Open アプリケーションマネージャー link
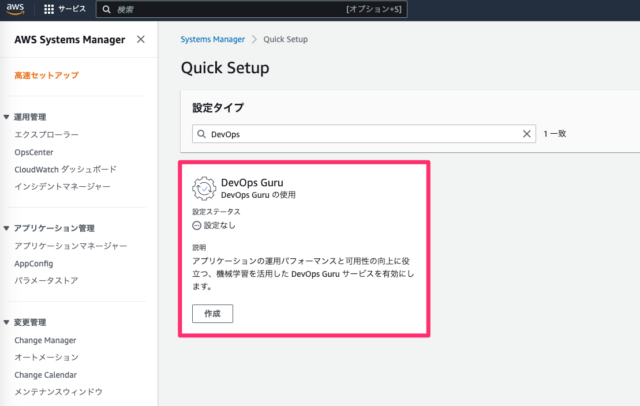The height and width of the screenshot is (406, 640). pyautogui.click(x=71, y=246)
